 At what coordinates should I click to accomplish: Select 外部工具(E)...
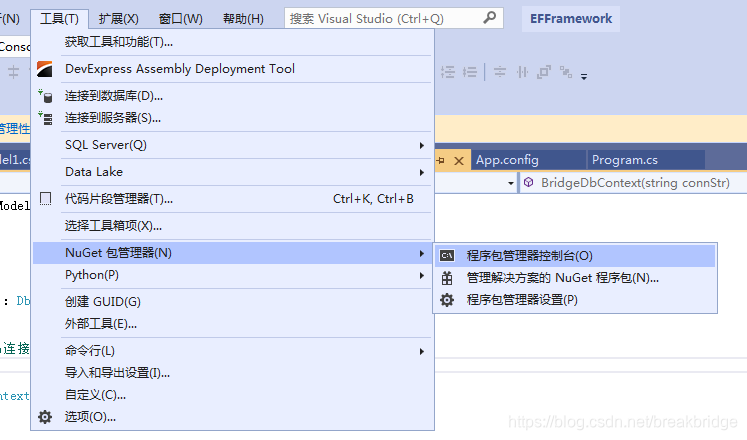(233, 324)
